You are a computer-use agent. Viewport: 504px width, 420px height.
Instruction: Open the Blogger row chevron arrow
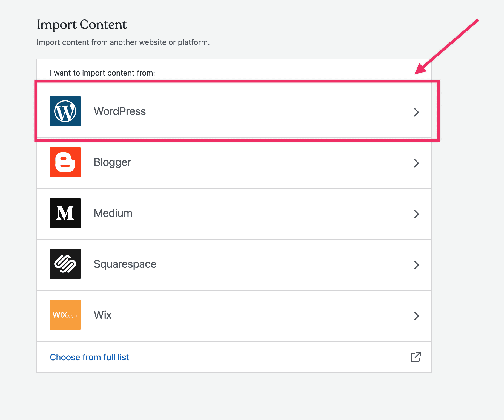pyautogui.click(x=416, y=163)
